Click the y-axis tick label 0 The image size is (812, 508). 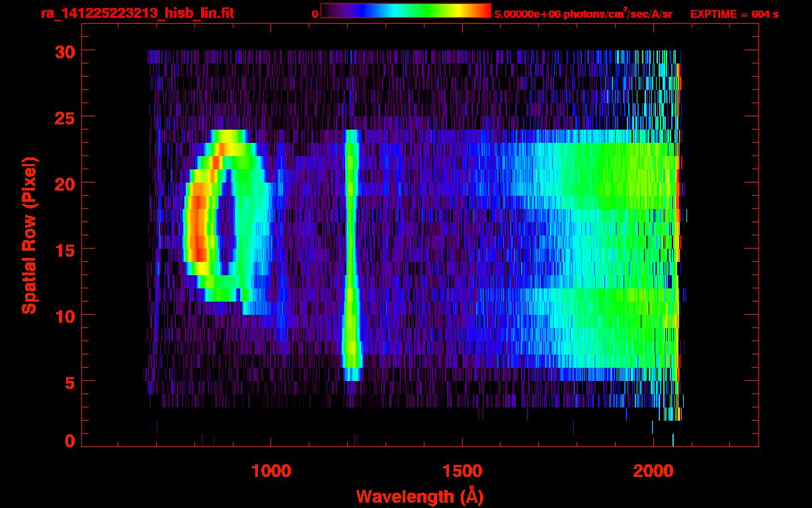coord(69,440)
